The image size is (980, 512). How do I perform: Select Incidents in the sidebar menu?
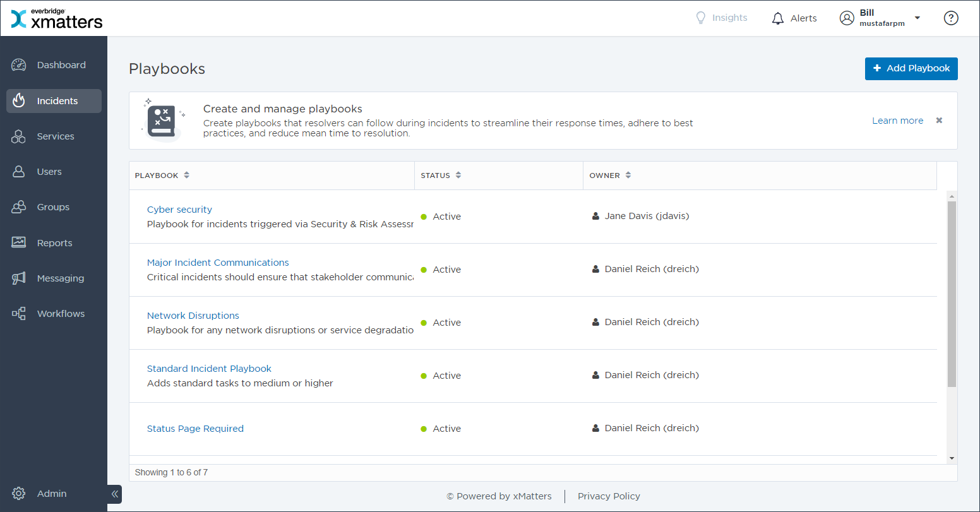pos(54,101)
